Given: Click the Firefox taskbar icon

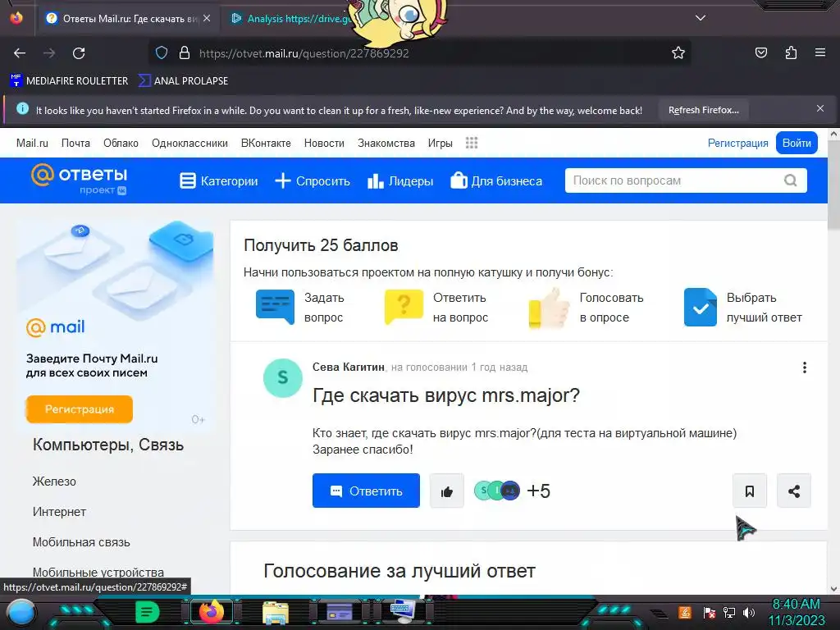Looking at the screenshot, I should 211,612.
